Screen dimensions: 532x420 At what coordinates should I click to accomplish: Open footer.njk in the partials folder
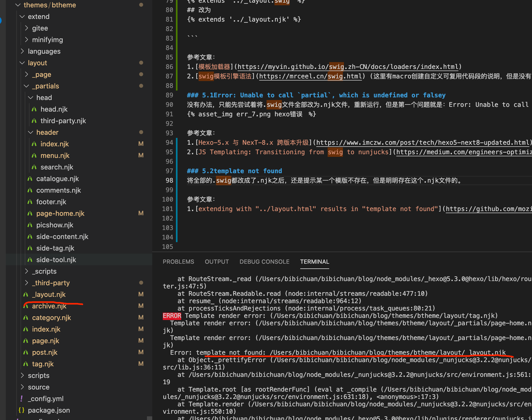[51, 202]
